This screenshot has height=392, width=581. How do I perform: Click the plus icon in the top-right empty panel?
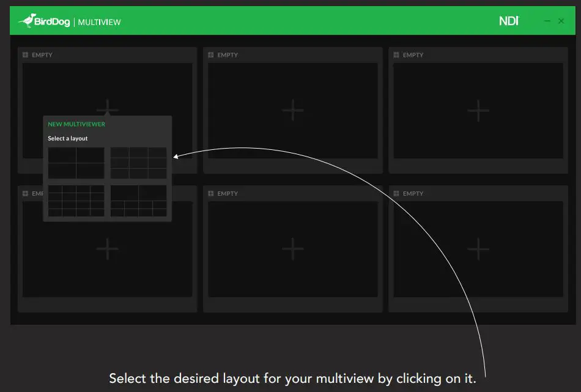click(x=478, y=110)
